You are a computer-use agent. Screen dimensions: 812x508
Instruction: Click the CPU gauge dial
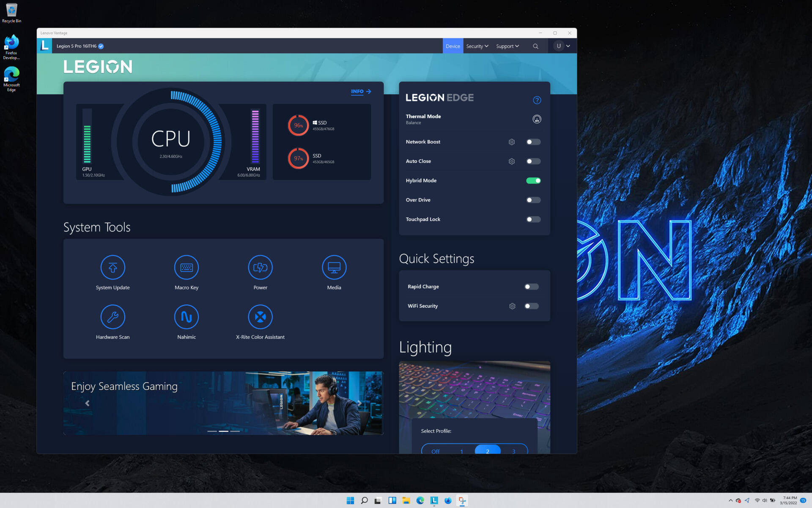[x=171, y=142]
